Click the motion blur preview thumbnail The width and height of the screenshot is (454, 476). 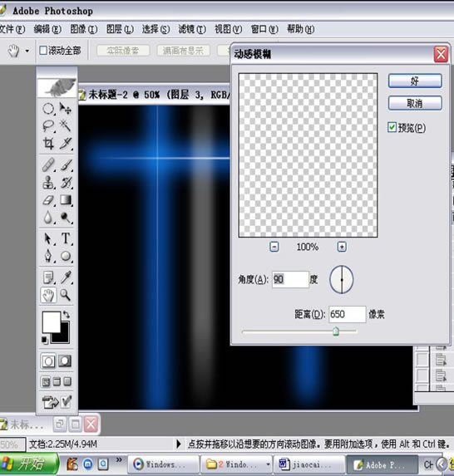[x=308, y=155]
